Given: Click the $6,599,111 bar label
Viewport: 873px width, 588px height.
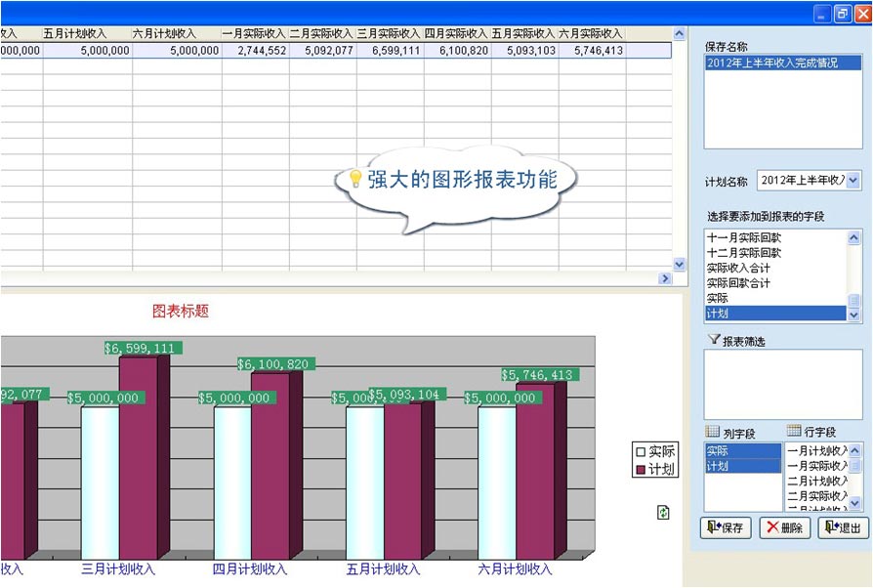Looking at the screenshot, I should pos(144,348).
